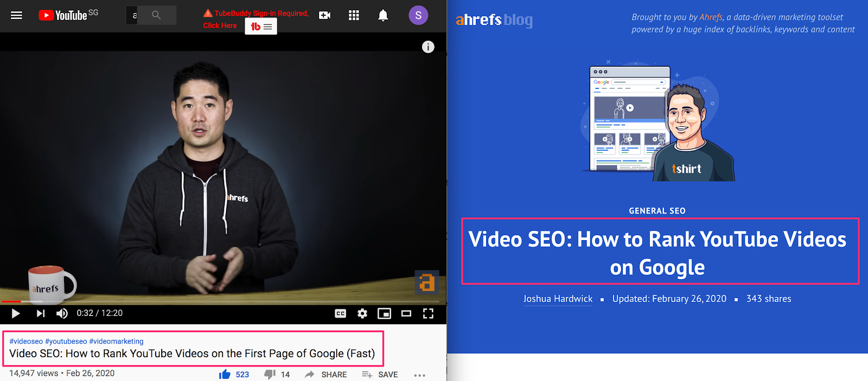The width and height of the screenshot is (868, 381).
Task: Click the Updated: February 26, 2020 text
Action: (669, 299)
